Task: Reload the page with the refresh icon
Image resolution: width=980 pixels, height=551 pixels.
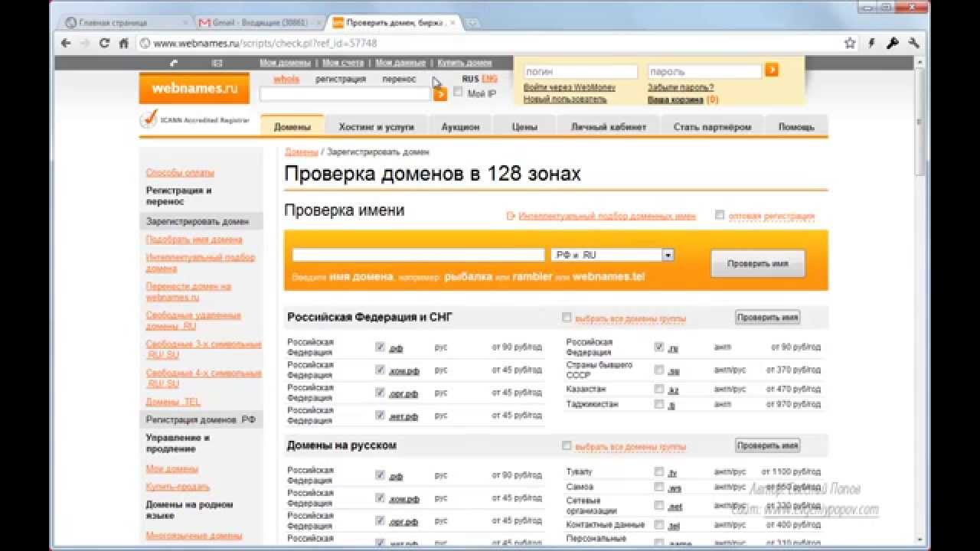Action: [x=105, y=44]
